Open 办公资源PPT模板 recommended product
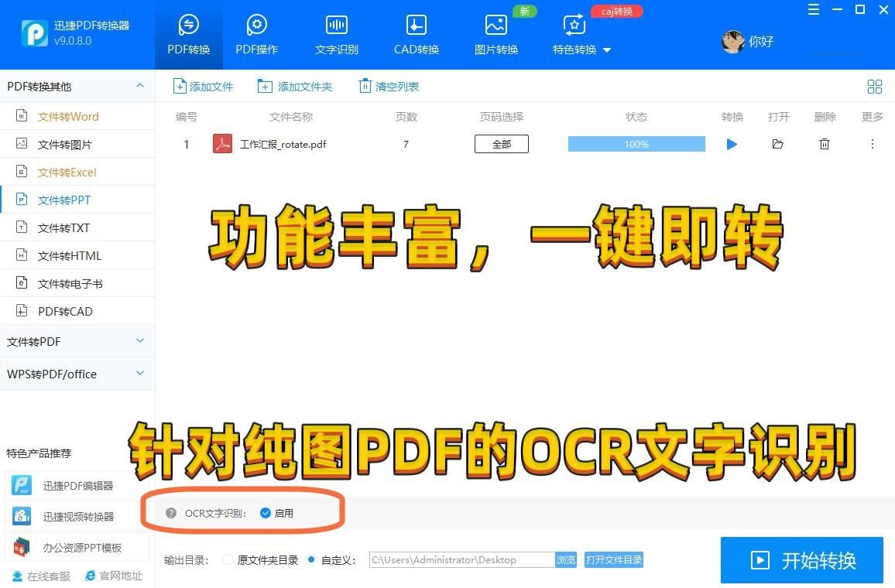Image resolution: width=895 pixels, height=588 pixels. tap(77, 548)
